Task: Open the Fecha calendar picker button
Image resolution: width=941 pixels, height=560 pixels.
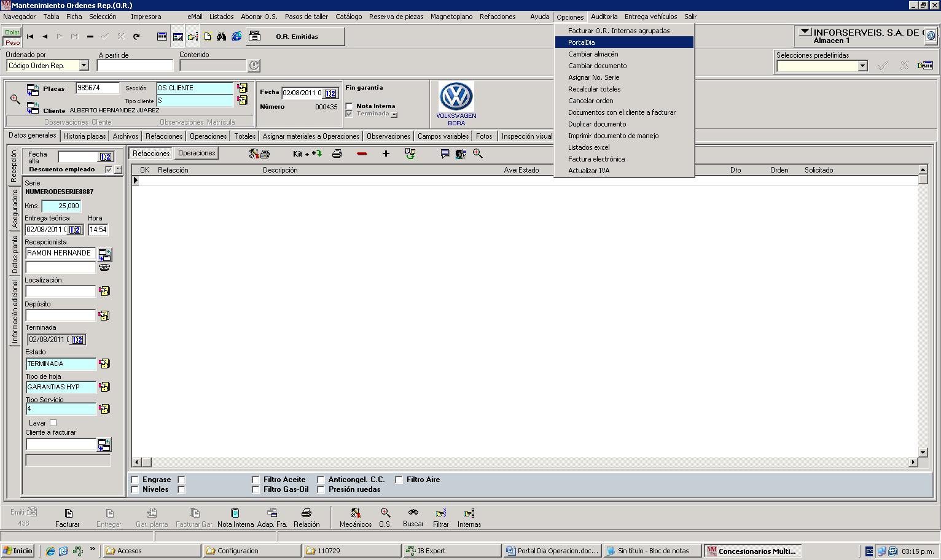Action: tap(330, 93)
